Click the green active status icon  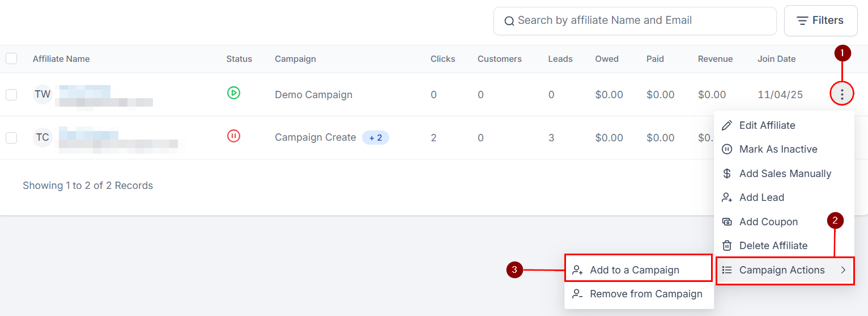coord(233,92)
